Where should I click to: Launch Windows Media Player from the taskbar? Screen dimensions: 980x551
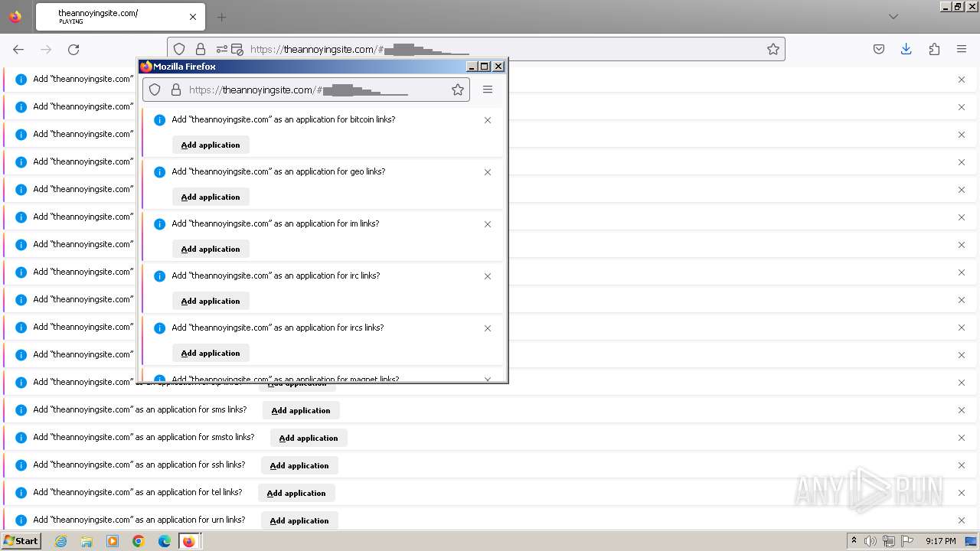click(x=113, y=541)
